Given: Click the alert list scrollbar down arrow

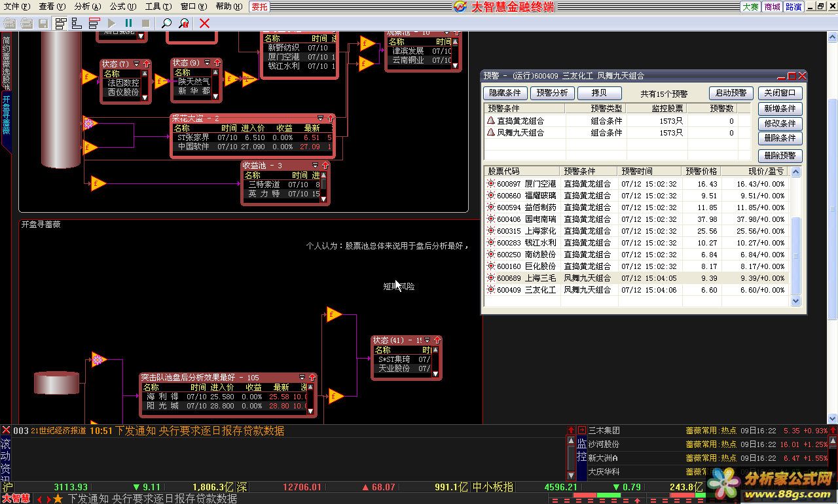Looking at the screenshot, I should pos(796,301).
